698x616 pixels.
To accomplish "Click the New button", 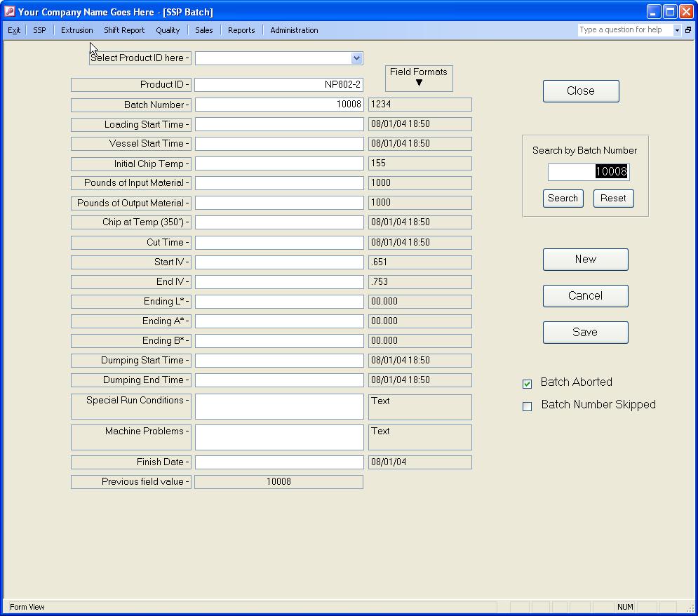I will pyautogui.click(x=585, y=260).
